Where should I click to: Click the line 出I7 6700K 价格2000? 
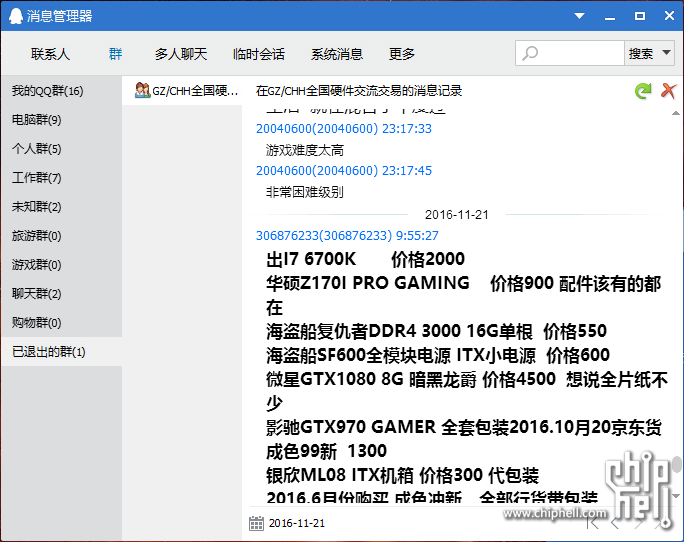pyautogui.click(x=366, y=259)
